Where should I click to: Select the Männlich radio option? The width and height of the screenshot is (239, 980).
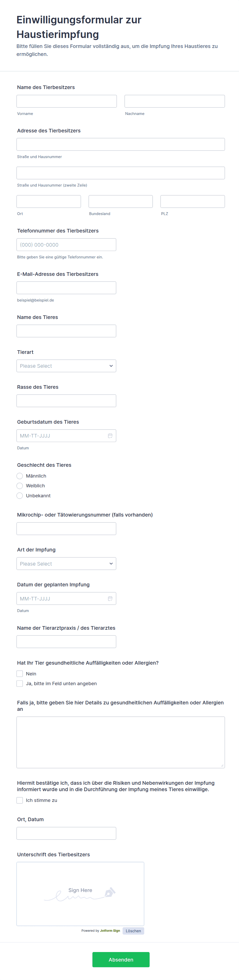tap(20, 476)
